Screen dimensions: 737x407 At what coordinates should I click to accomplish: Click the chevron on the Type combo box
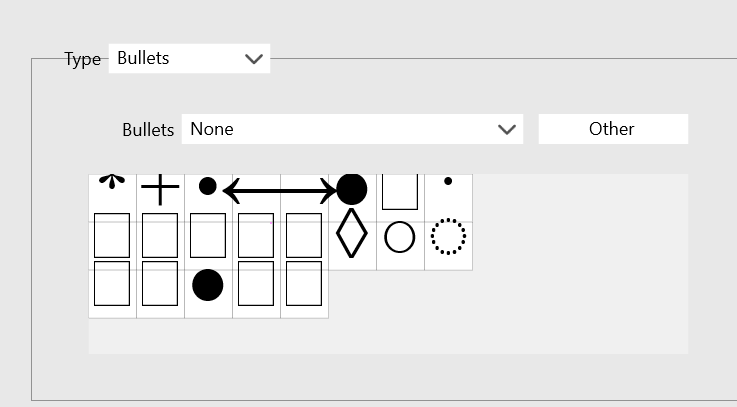coord(254,59)
